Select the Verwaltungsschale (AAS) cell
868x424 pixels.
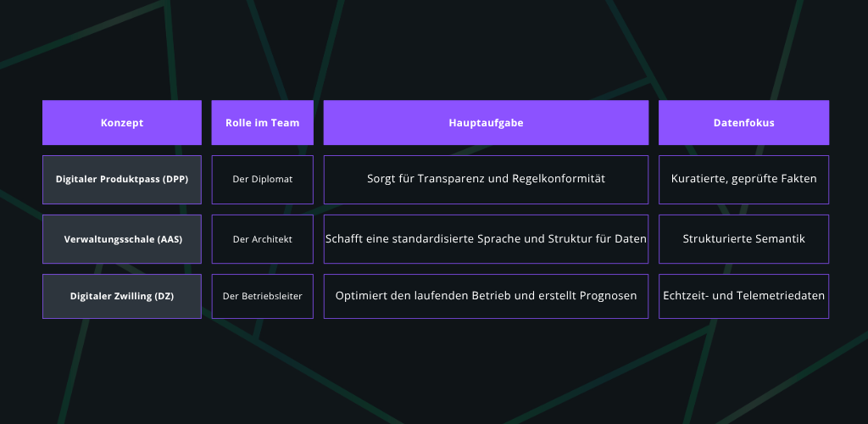pos(122,239)
